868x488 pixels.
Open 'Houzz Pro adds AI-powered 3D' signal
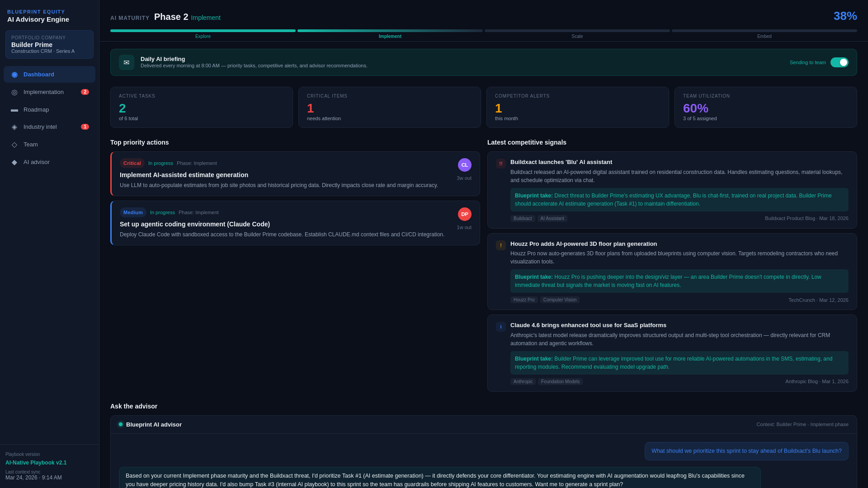(x=672, y=272)
